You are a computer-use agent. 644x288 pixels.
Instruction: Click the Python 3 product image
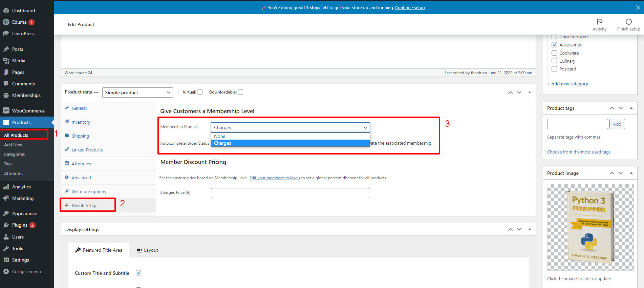pos(590,227)
